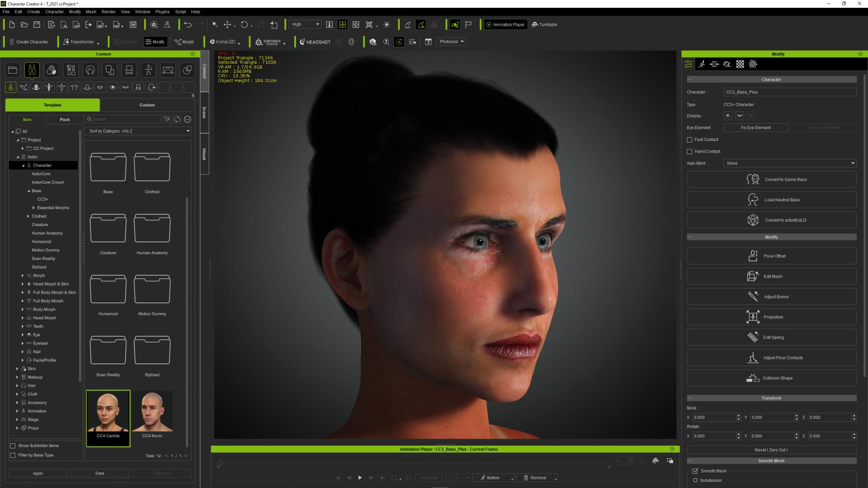
Task: Click the Undo arrow icon
Action: (x=187, y=25)
